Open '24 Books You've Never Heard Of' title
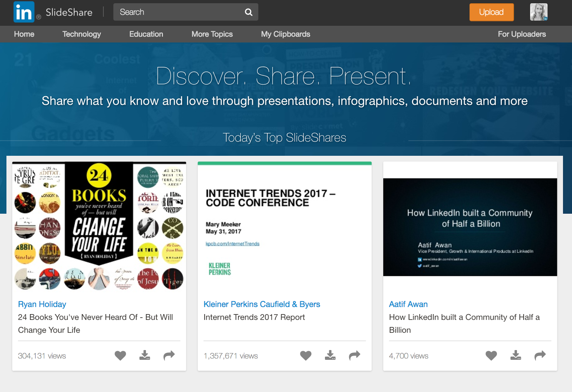 point(95,323)
